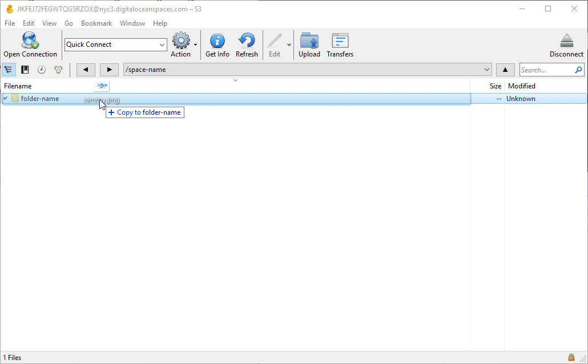
Task: Disconnect from the server
Action: 567,41
